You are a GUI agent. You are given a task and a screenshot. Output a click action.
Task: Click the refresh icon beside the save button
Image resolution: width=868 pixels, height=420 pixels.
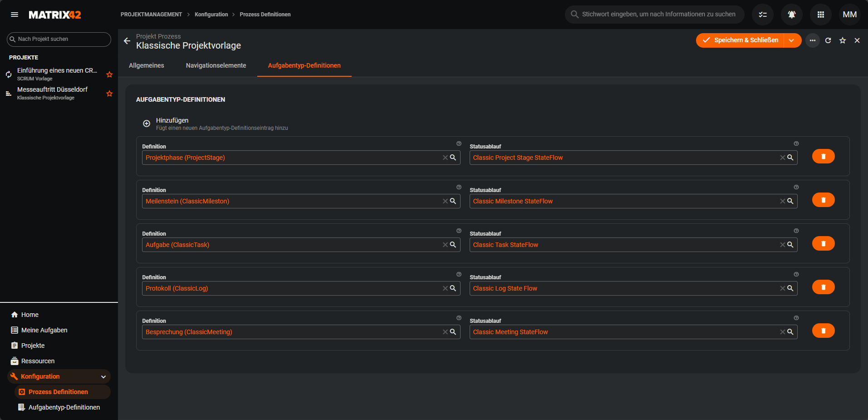coord(828,40)
